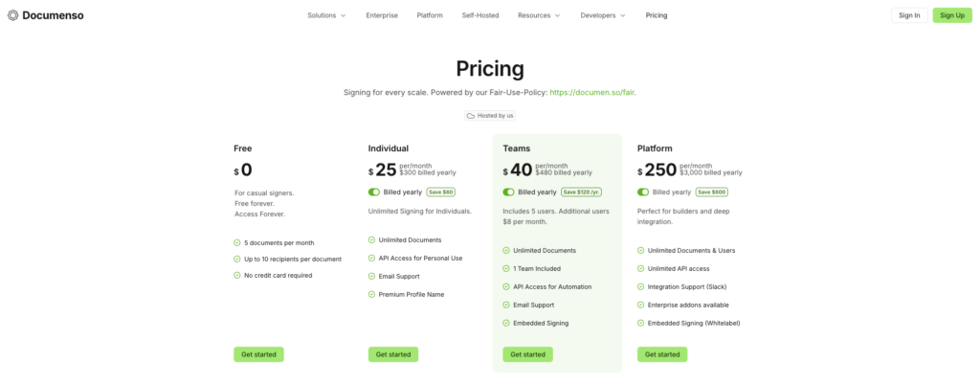
Task: Click the "Unlimited Signing for Individuals." text
Action: point(420,212)
